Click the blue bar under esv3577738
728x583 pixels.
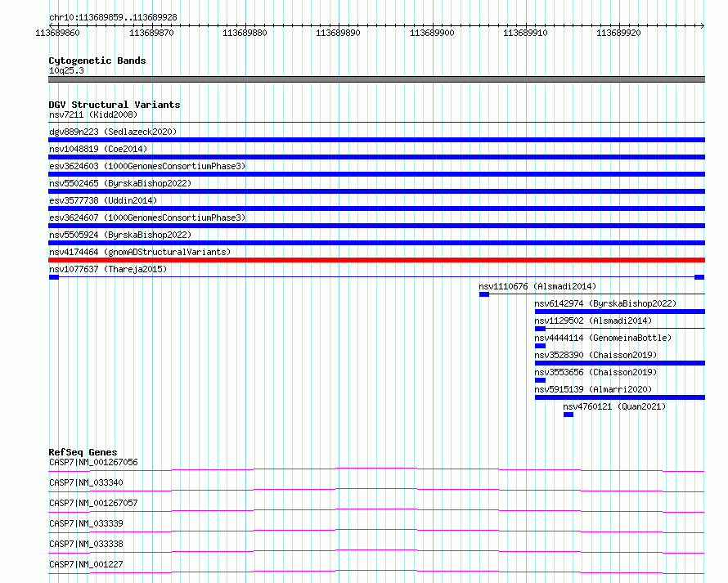376,209
